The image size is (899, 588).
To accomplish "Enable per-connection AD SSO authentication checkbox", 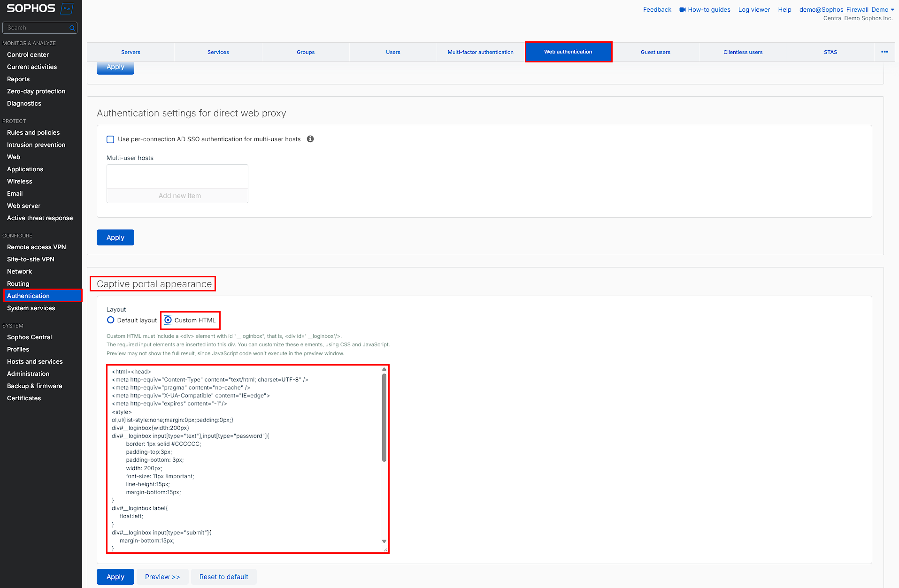I will click(110, 139).
